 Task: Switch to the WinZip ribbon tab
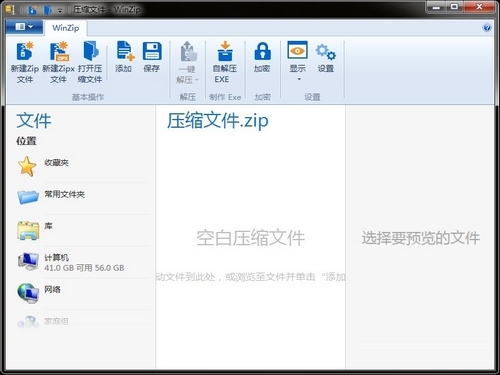pos(66,28)
